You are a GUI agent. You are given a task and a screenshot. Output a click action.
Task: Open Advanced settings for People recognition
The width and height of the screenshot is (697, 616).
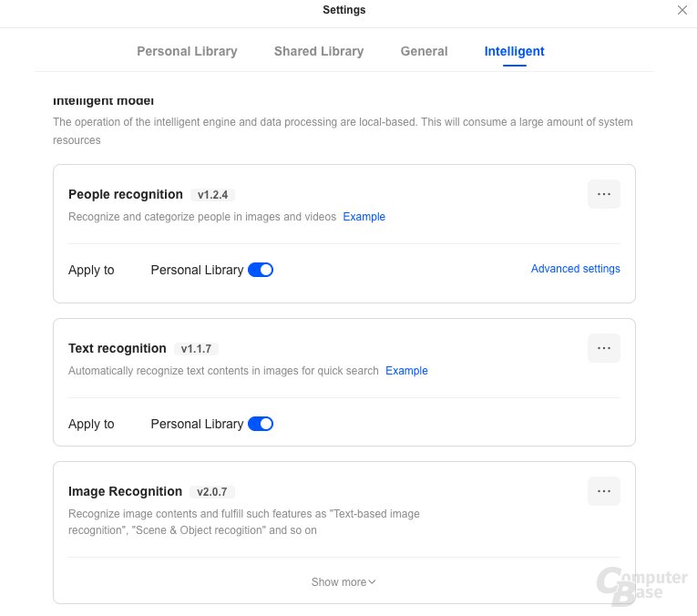pyautogui.click(x=575, y=269)
